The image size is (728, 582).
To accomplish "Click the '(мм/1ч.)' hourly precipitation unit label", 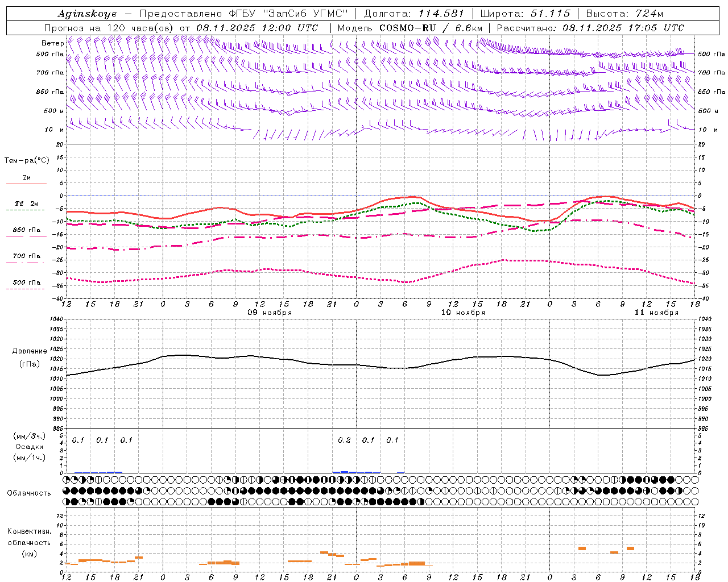I will 29,457.
